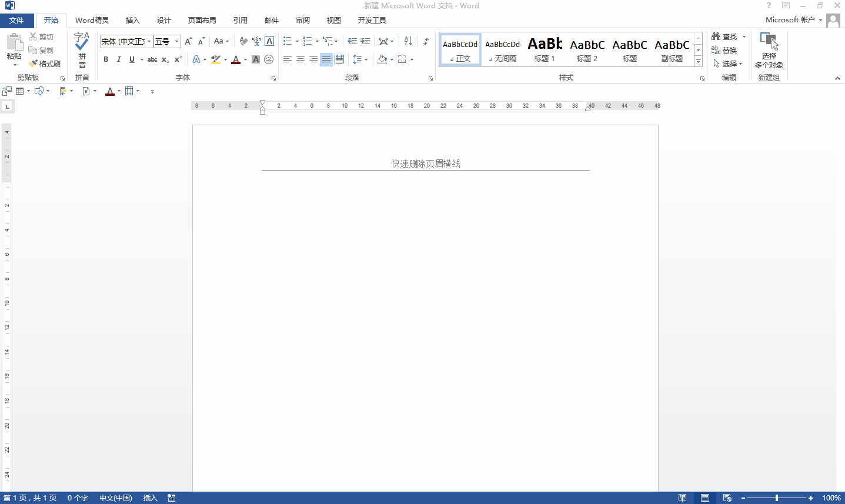Image resolution: width=845 pixels, height=504 pixels.
Task: Toggle Italic formatting
Action: pos(119,59)
